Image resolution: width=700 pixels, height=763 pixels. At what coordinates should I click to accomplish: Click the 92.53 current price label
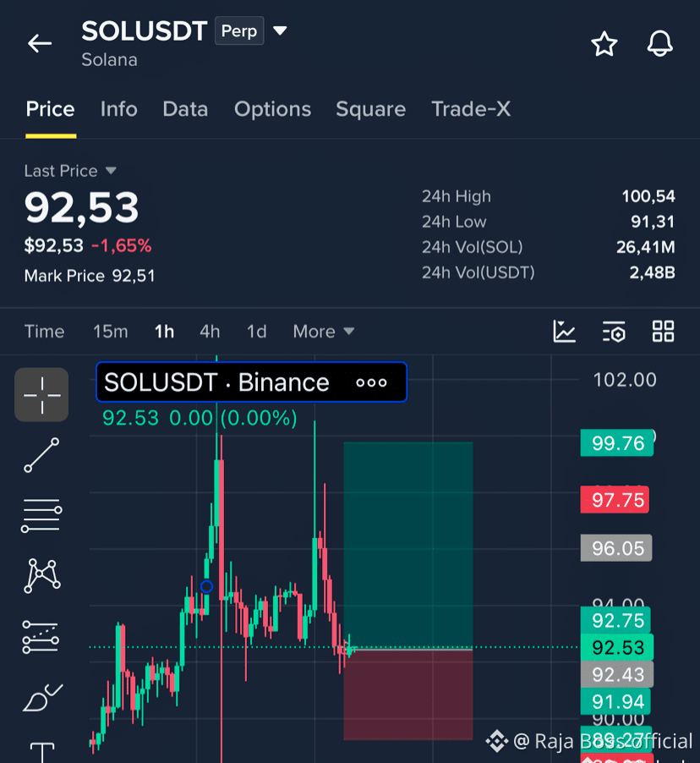click(617, 648)
